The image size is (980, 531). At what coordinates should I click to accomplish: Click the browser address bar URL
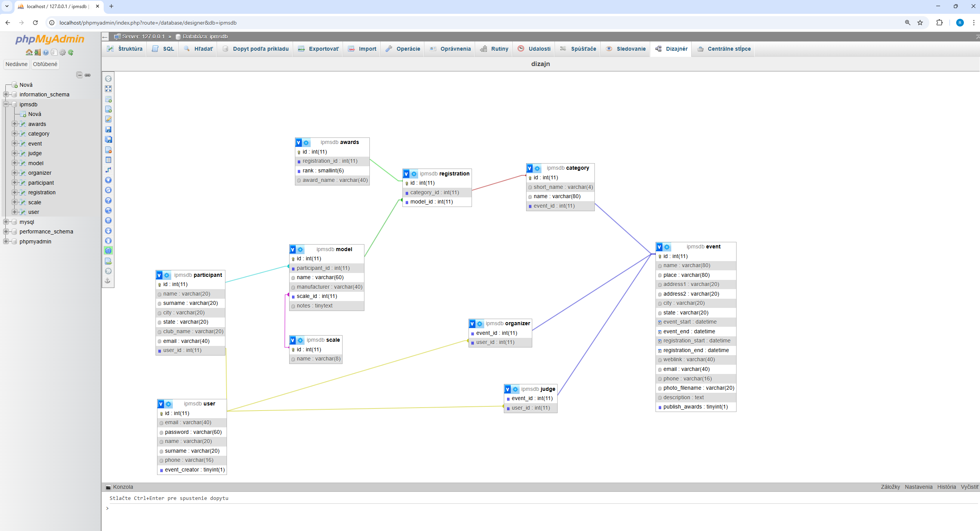[148, 23]
